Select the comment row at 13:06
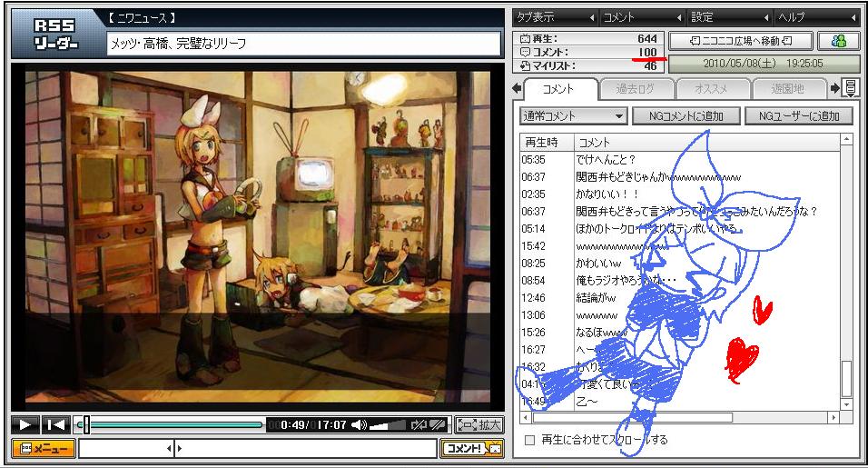 point(680,315)
